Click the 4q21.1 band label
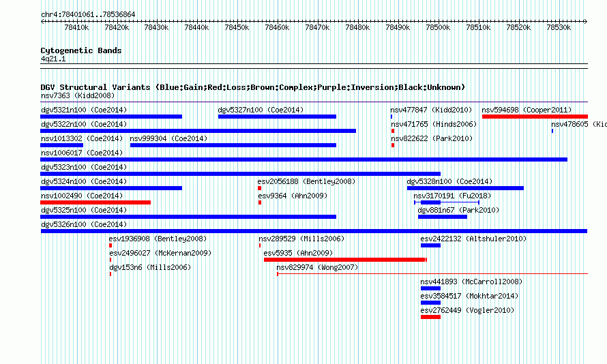The width and height of the screenshot is (607, 364). tap(53, 59)
